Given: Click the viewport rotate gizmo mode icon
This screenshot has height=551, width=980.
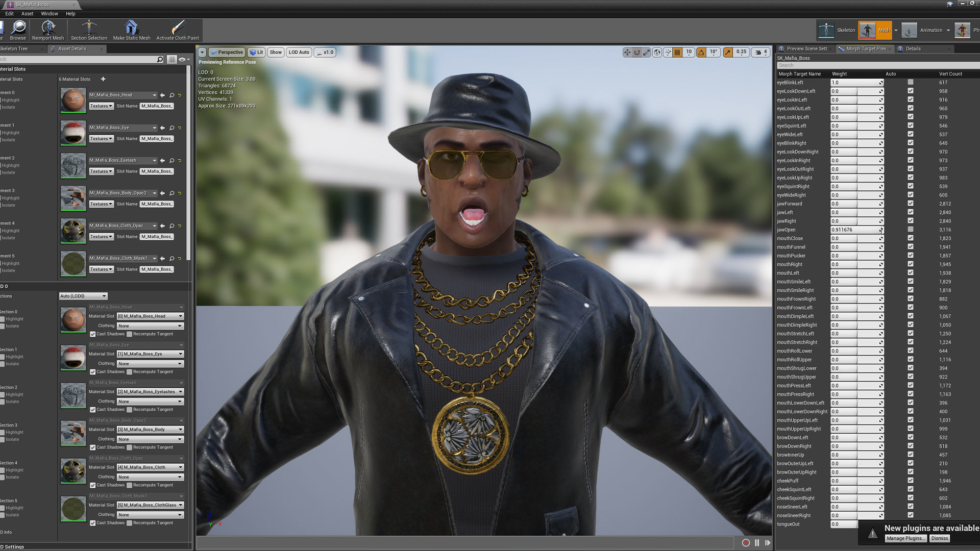Looking at the screenshot, I should [x=637, y=52].
